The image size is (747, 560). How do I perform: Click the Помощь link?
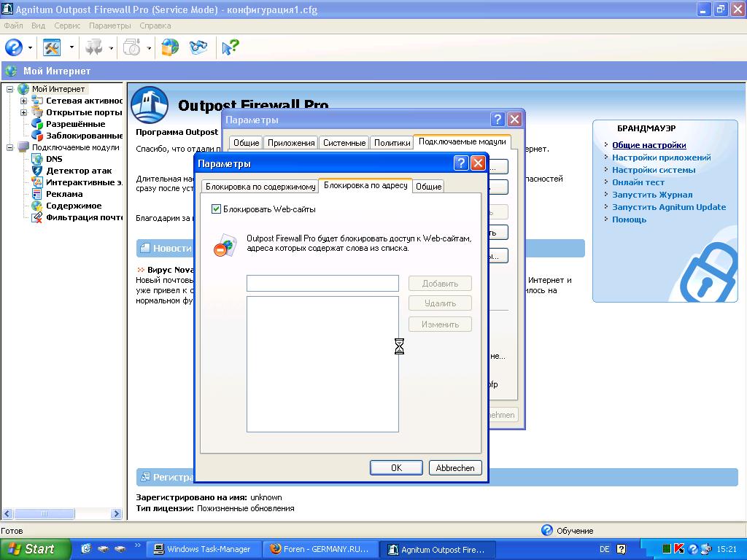[x=629, y=219]
